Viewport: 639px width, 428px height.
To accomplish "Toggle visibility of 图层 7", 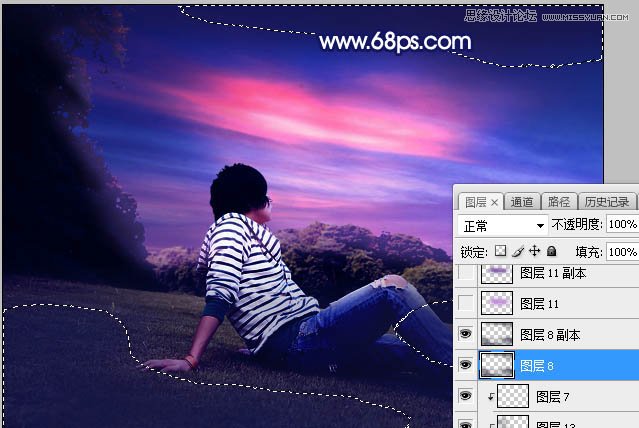I will tap(466, 396).
